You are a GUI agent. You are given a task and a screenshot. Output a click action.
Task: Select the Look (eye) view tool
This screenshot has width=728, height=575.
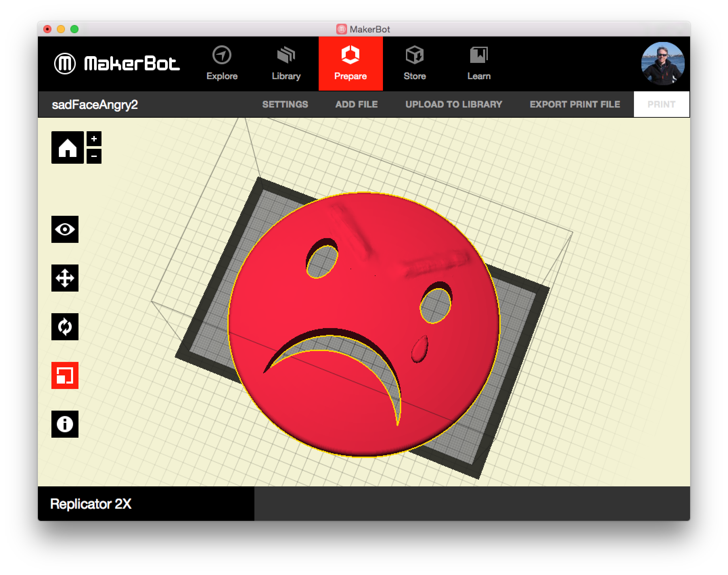pos(65,229)
